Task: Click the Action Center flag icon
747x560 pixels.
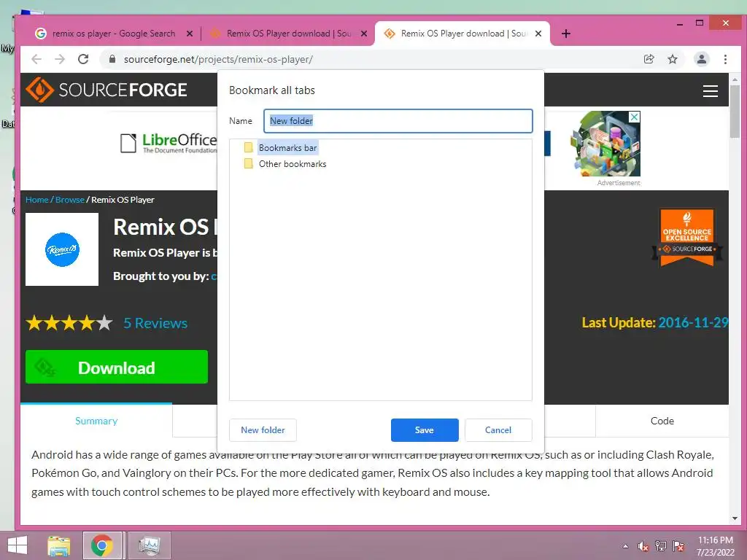Action: [x=678, y=546]
